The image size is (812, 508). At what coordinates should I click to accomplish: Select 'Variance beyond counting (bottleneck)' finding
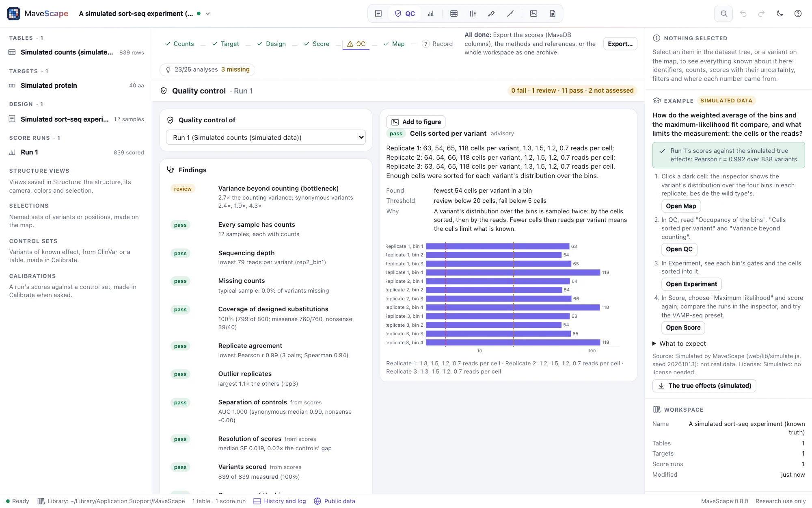click(266, 197)
